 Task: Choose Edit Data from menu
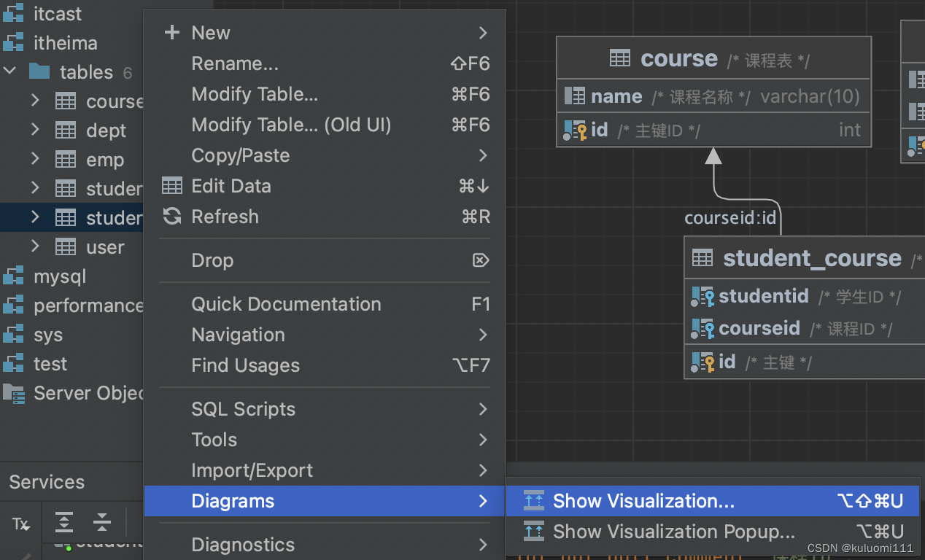pos(325,186)
